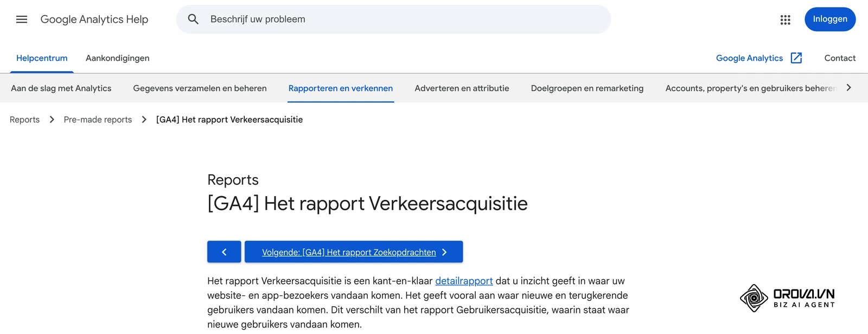This screenshot has width=868, height=334.
Task: Go to 'Volgende: [GA4] Het rapport Zoekopdrachten'
Action: (354, 252)
